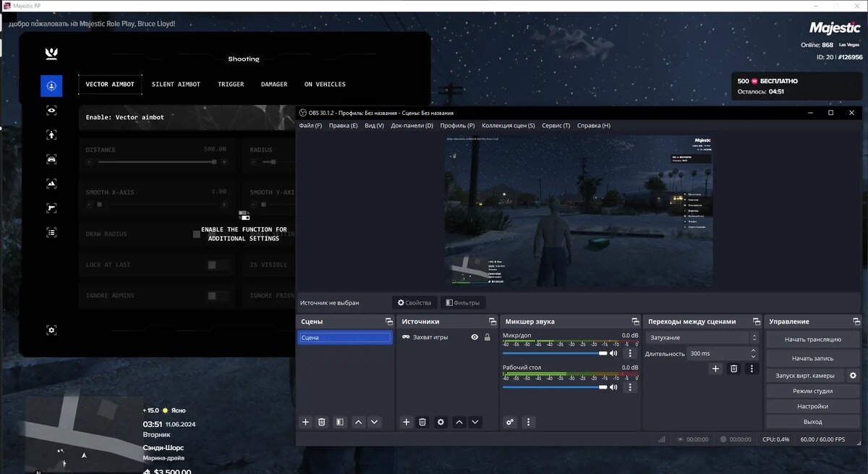Toggle the lock on Захват игры source
The image size is (868, 474).
coord(487,337)
